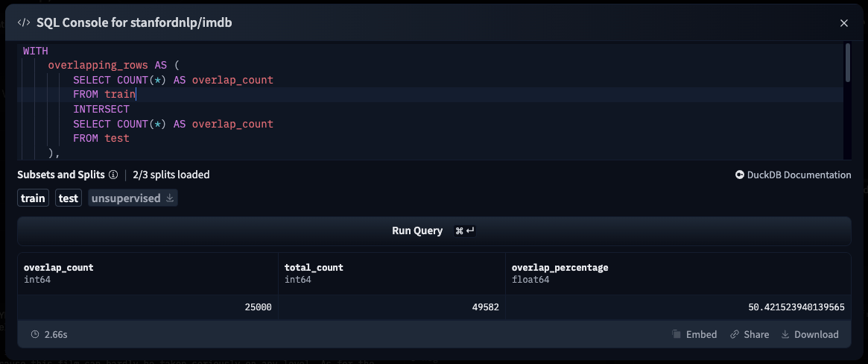
Task: Embed the query results
Action: point(694,335)
